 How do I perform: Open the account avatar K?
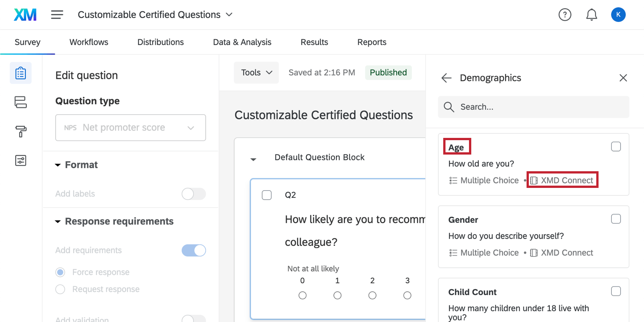pos(618,15)
